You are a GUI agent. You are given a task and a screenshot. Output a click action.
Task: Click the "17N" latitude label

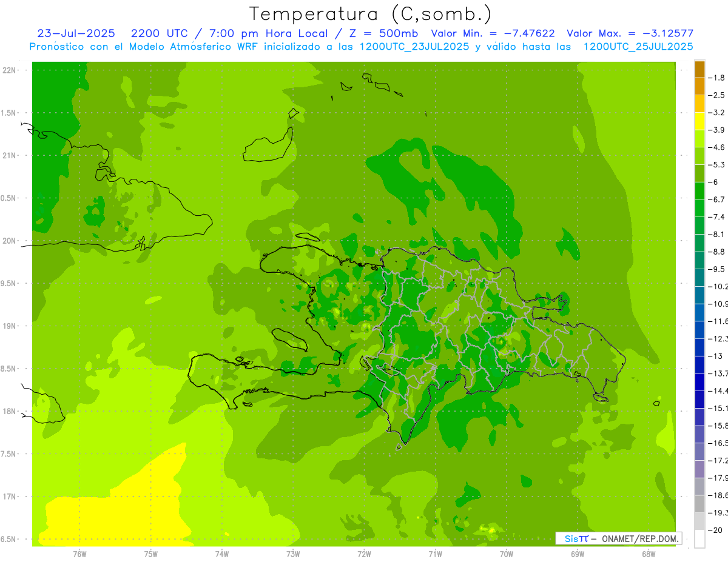coord(9,497)
